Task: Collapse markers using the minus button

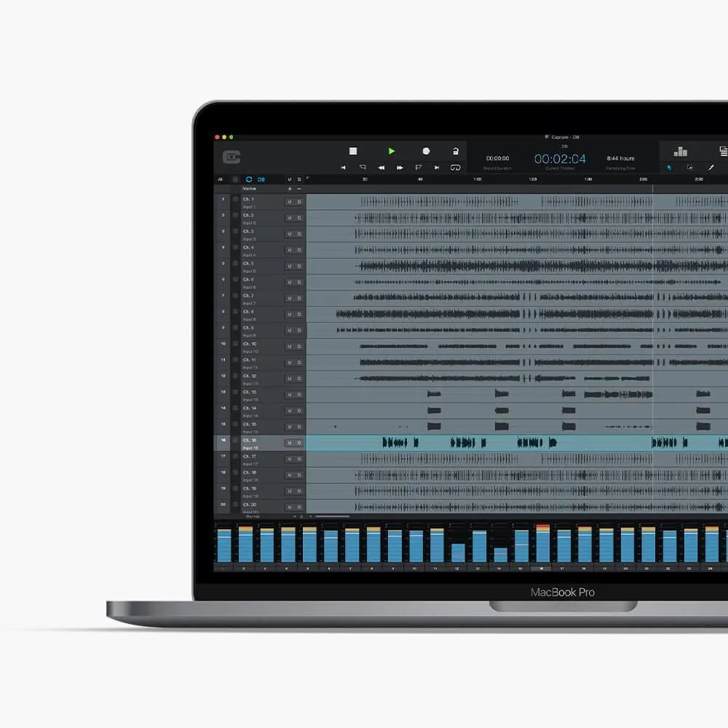Action: point(299,189)
